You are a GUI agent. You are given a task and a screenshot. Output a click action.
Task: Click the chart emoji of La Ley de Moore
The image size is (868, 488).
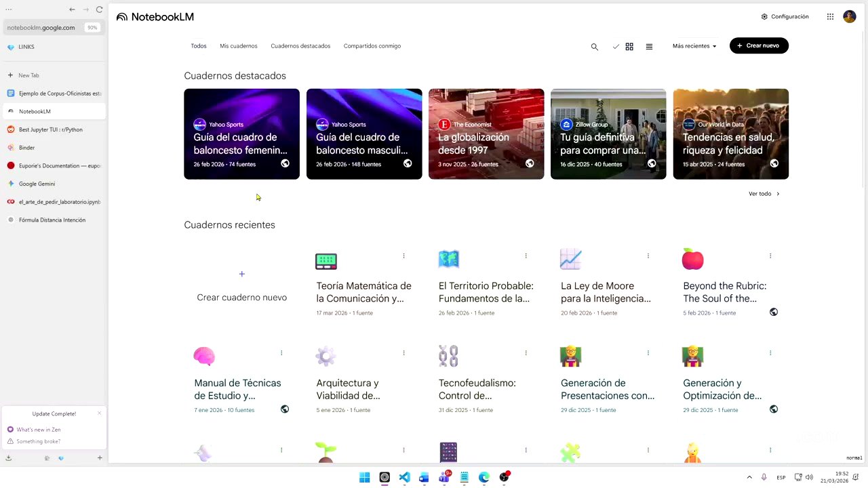coord(571,259)
